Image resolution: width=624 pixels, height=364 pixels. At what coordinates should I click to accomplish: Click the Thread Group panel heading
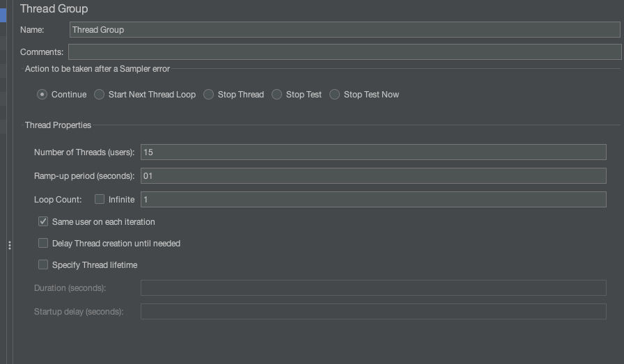click(54, 9)
